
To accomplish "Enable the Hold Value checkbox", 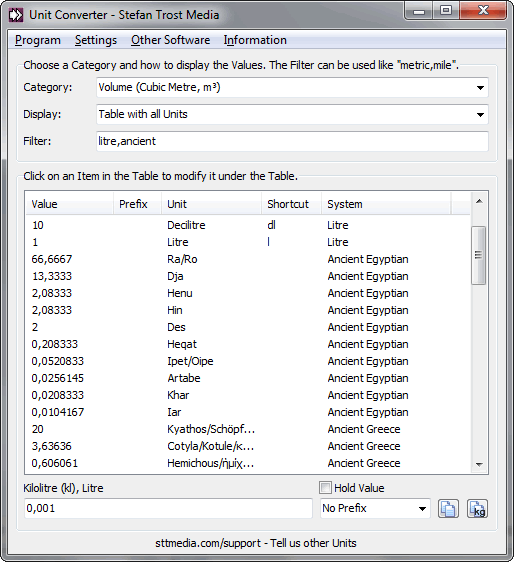I will [325, 488].
